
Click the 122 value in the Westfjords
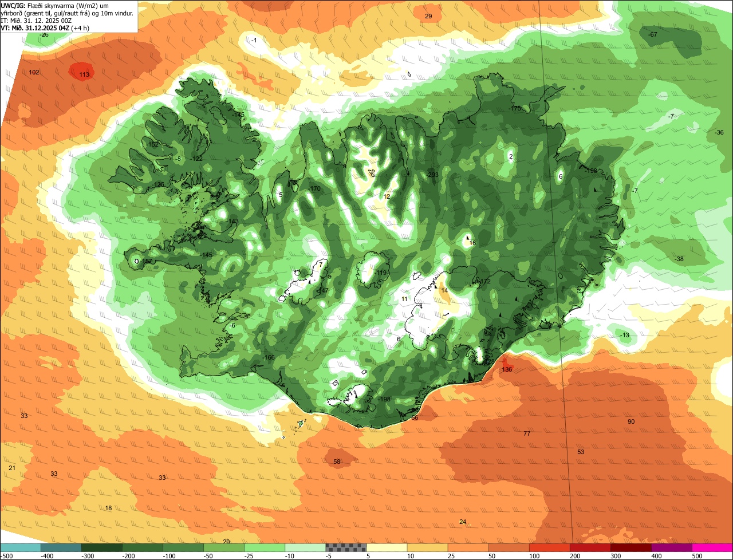(x=198, y=159)
